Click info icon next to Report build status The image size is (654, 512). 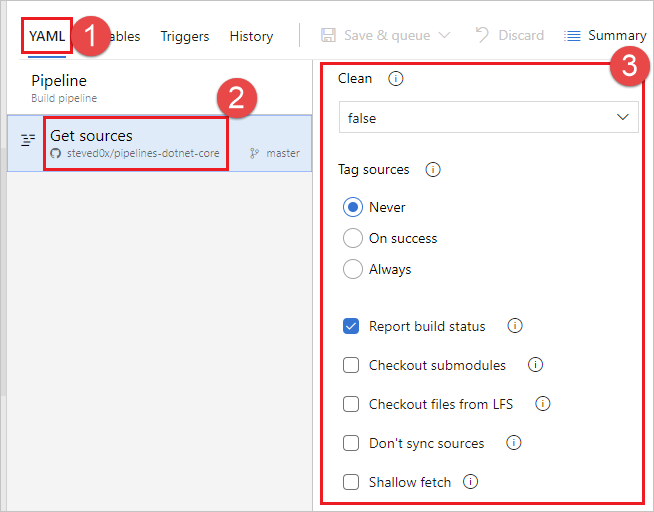(515, 326)
